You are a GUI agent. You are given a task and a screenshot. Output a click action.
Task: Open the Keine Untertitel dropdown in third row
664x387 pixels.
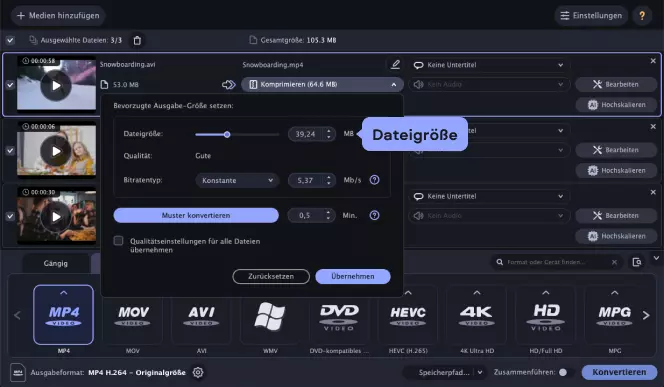click(489, 196)
